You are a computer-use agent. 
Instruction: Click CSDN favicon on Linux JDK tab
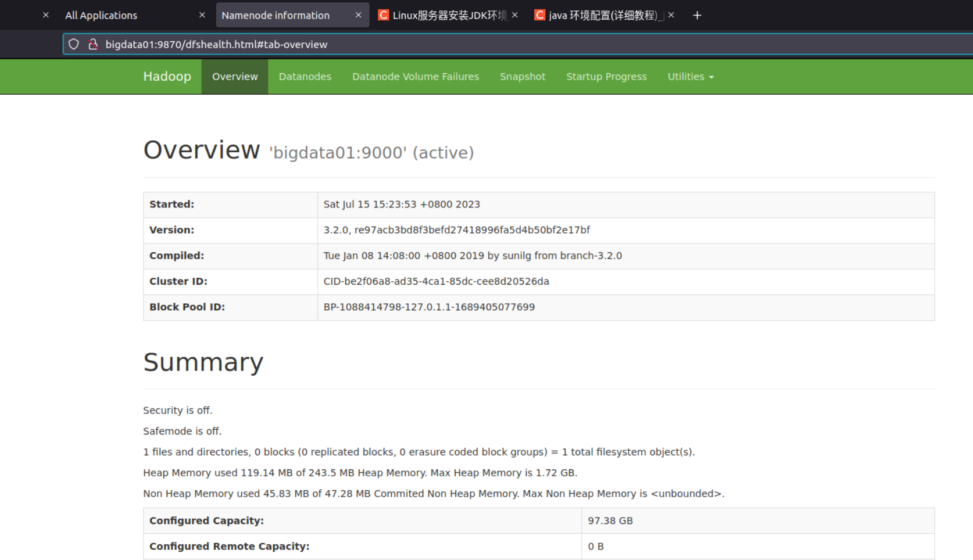[x=383, y=15]
